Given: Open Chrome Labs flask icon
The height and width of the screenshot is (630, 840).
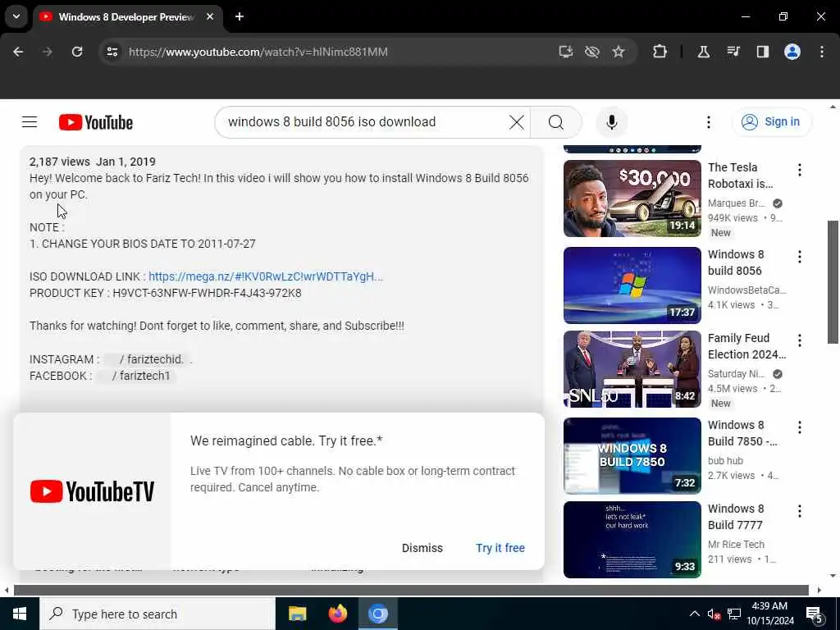Looking at the screenshot, I should click(x=703, y=52).
